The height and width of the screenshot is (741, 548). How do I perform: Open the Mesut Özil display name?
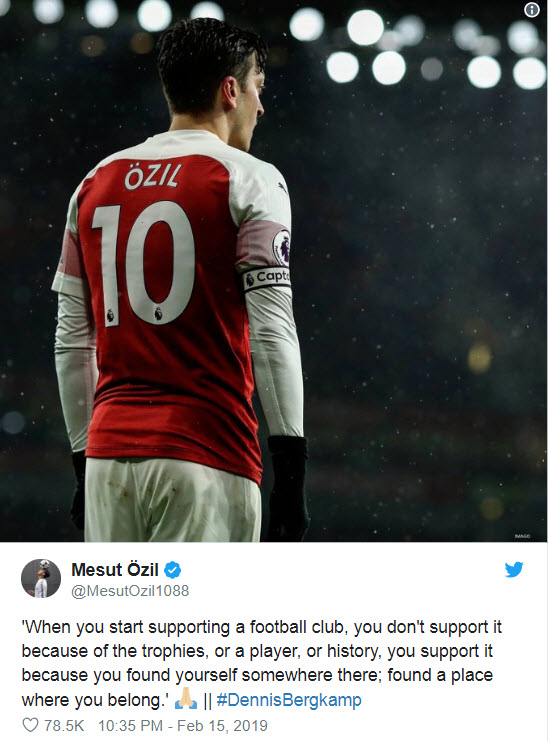(115, 570)
